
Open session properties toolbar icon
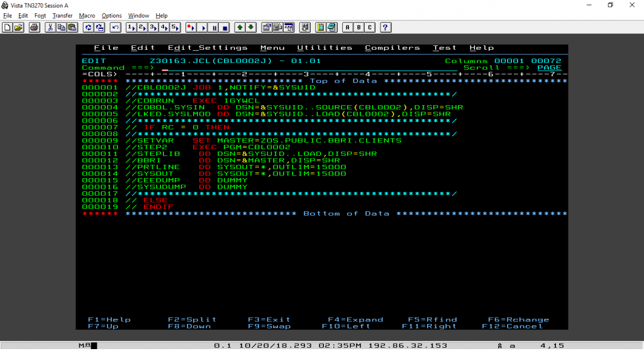click(267, 28)
